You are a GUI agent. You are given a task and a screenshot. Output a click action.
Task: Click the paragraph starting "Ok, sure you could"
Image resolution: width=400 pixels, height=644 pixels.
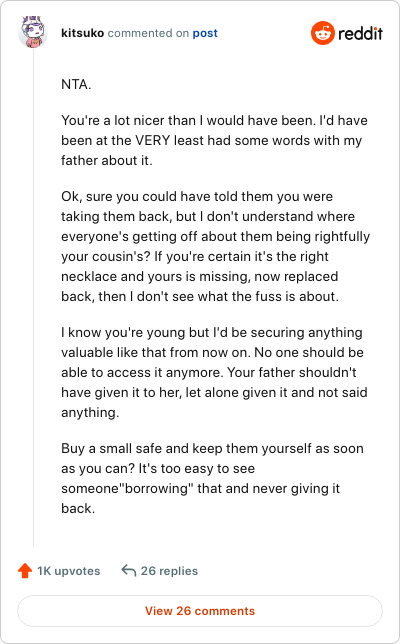click(x=215, y=246)
